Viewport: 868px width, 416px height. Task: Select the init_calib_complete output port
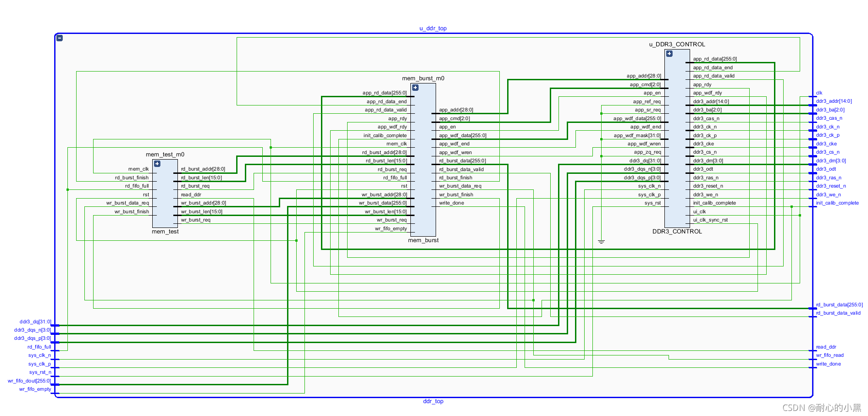[x=837, y=203]
